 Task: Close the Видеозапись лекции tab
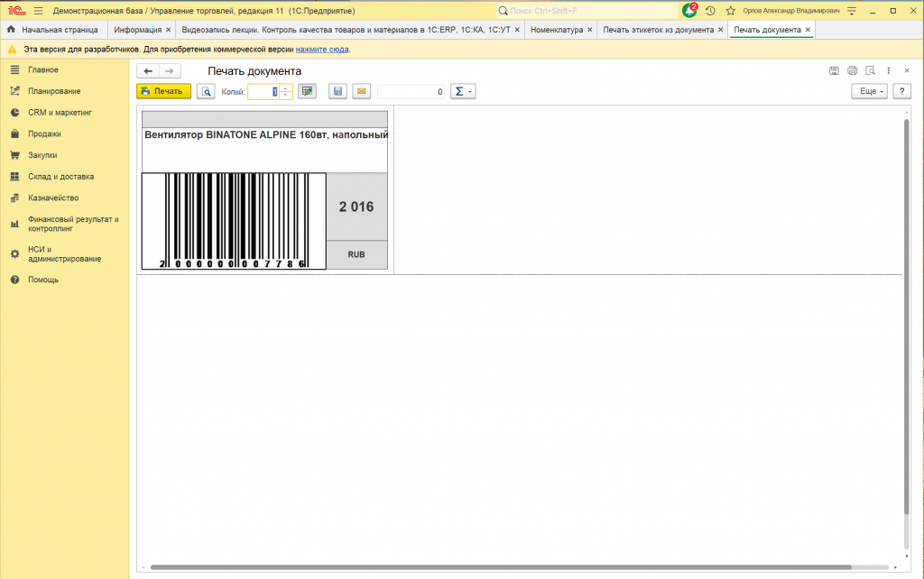click(517, 30)
